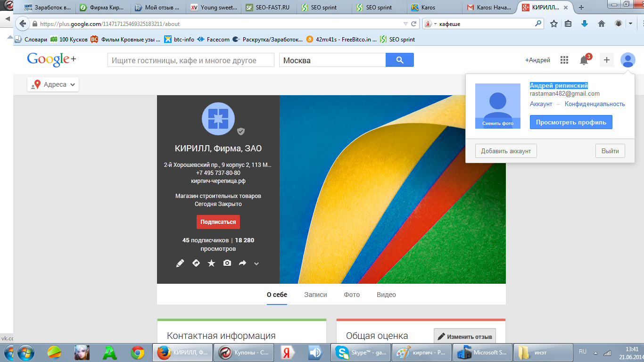Click the star review icon

pos(211,263)
